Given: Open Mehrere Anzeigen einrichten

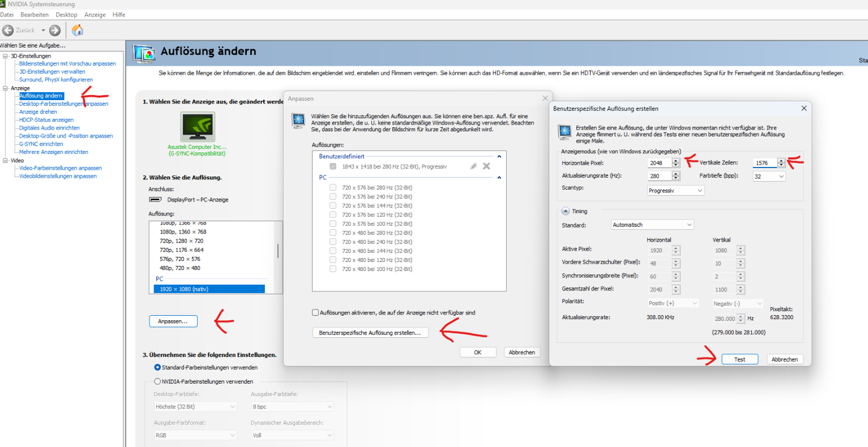Looking at the screenshot, I should (x=54, y=152).
